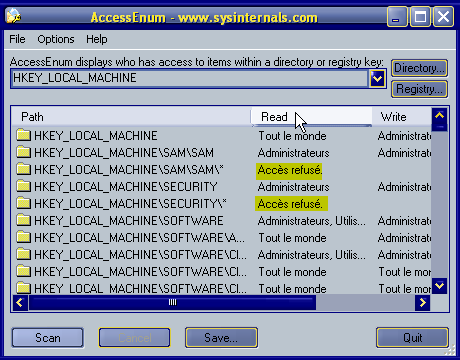Select the HKEY_LOCAL_MACHINE\SOFTWARE path text
460x360 pixels.
[x=129, y=221]
